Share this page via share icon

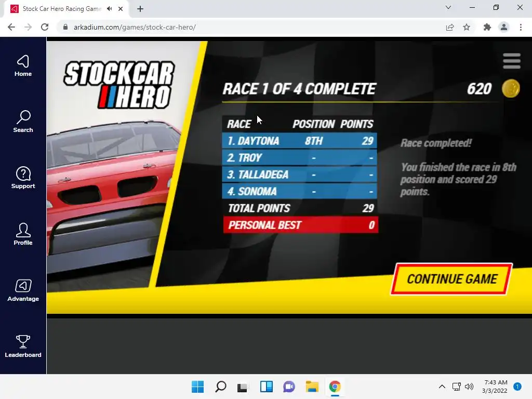[x=450, y=27]
